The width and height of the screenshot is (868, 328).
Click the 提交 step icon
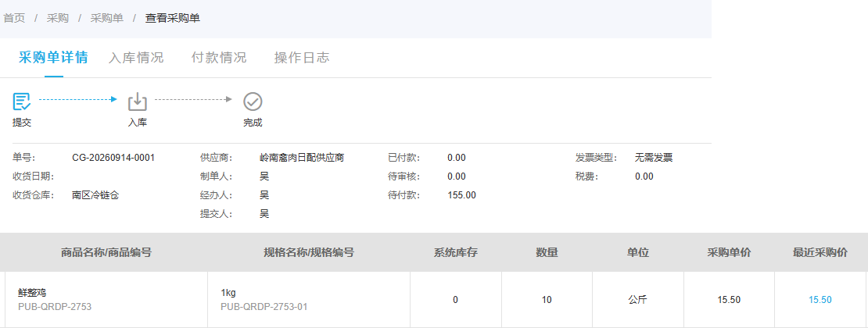pos(22,102)
